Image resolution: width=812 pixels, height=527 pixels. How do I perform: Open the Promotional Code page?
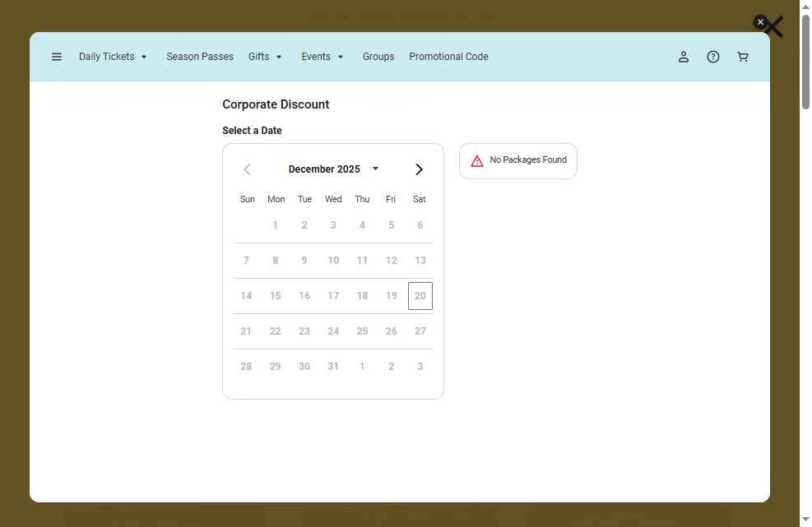[448, 57]
